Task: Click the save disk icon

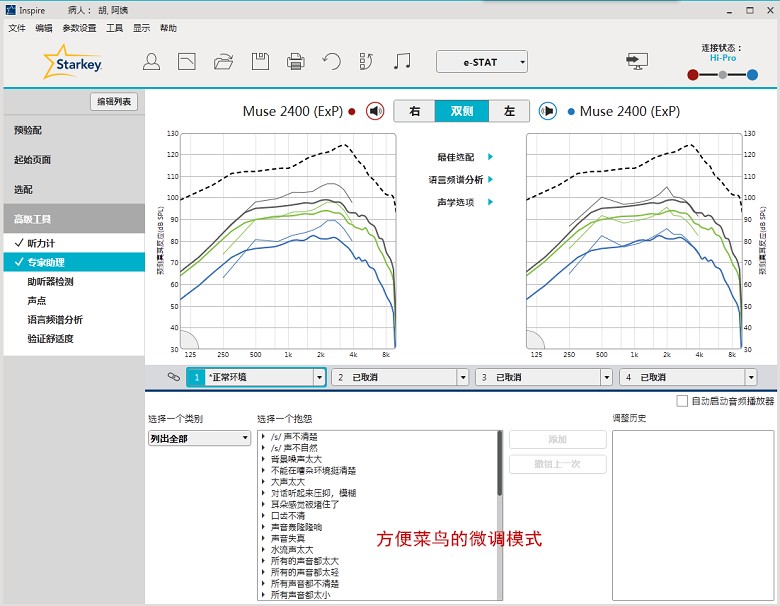Action: [x=259, y=62]
